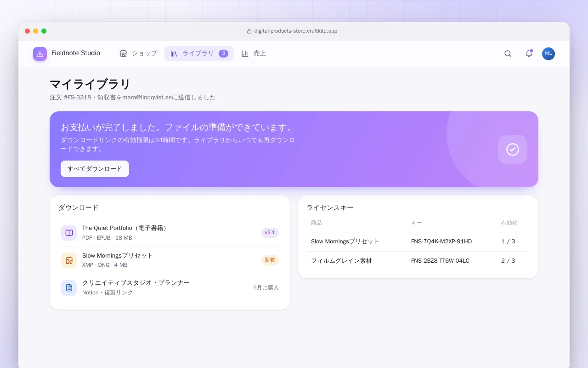
Task: Click the 有効化 column header
Action: [x=509, y=223]
